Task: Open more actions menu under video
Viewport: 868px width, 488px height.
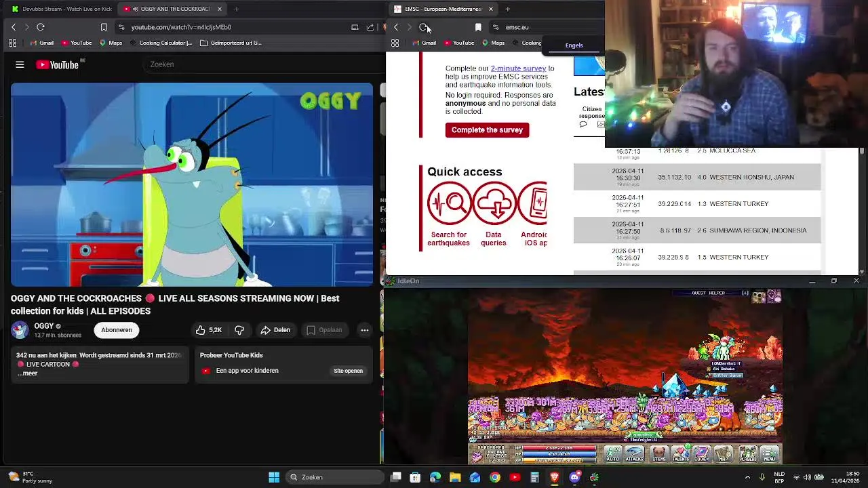Action: point(365,330)
